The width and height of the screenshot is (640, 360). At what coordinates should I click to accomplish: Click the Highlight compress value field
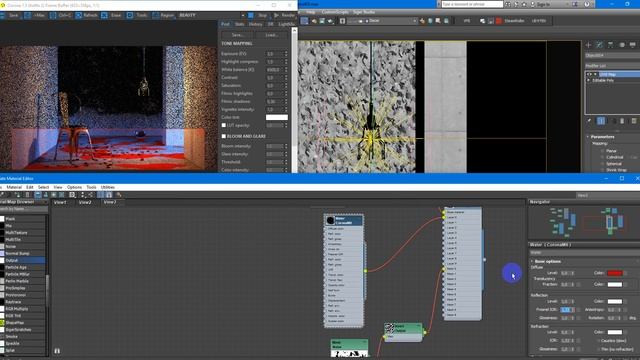pos(274,62)
